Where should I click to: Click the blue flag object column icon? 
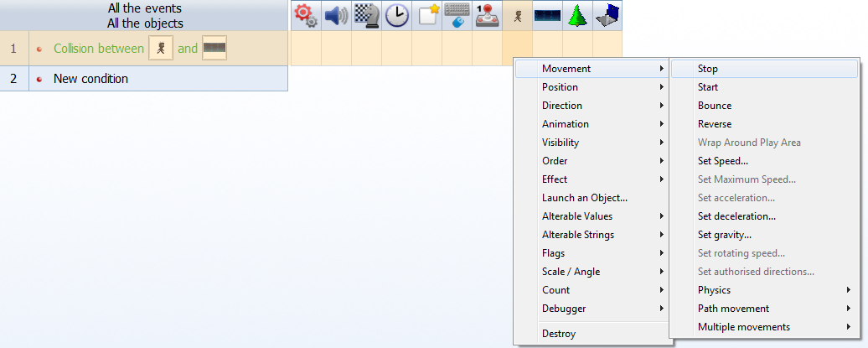click(607, 16)
